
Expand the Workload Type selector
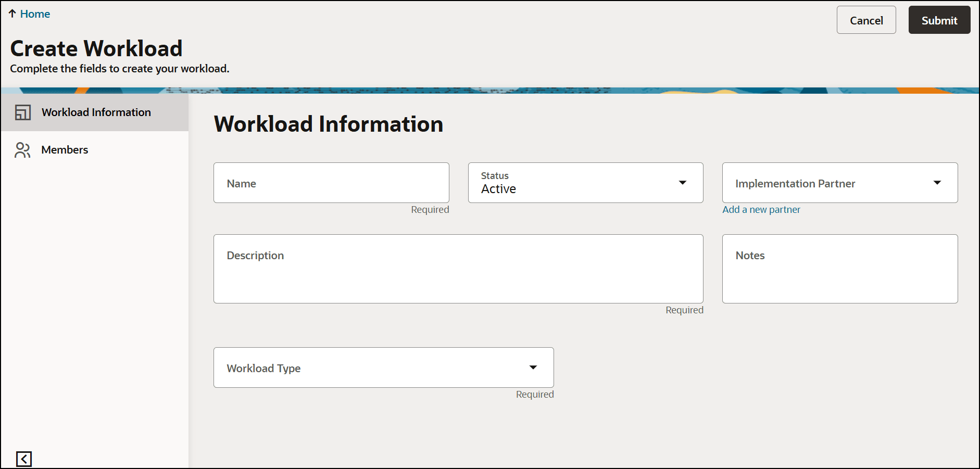383,367
